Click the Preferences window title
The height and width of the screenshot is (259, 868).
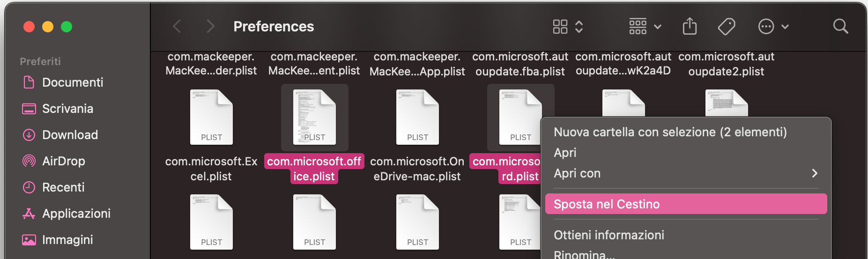pos(274,27)
